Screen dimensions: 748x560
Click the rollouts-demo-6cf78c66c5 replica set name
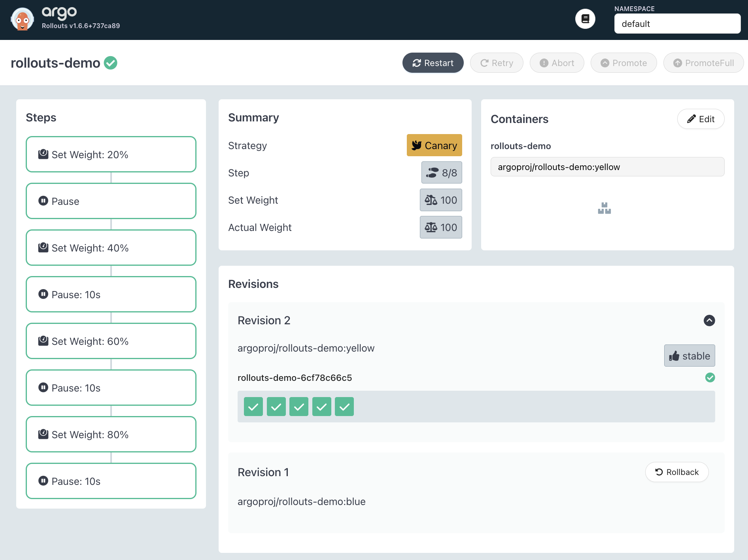(x=295, y=378)
